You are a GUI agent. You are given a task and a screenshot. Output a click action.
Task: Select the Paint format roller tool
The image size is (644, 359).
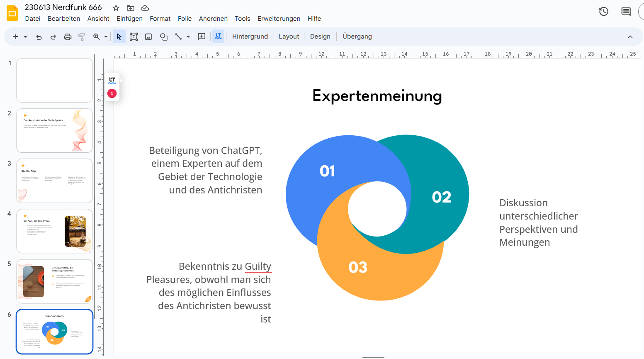(82, 37)
